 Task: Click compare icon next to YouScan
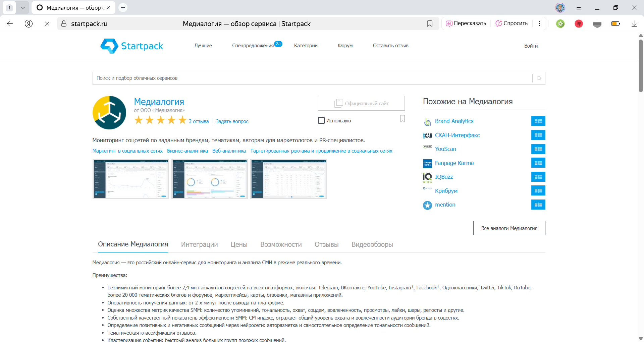538,149
